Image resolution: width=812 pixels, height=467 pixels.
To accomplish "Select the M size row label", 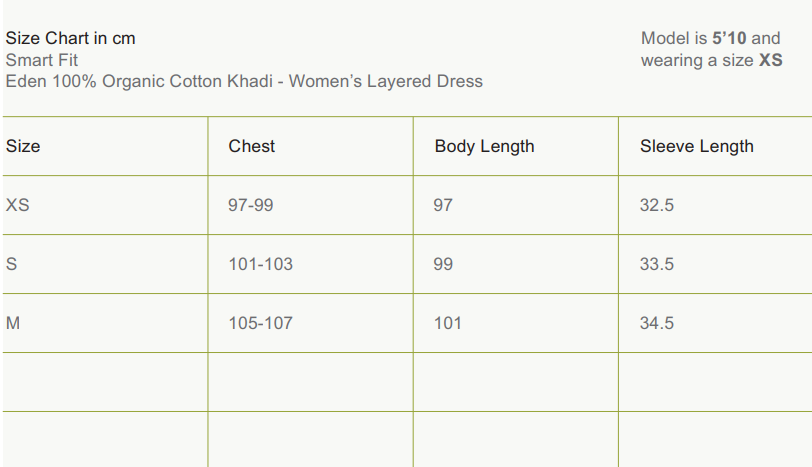I will [x=13, y=323].
